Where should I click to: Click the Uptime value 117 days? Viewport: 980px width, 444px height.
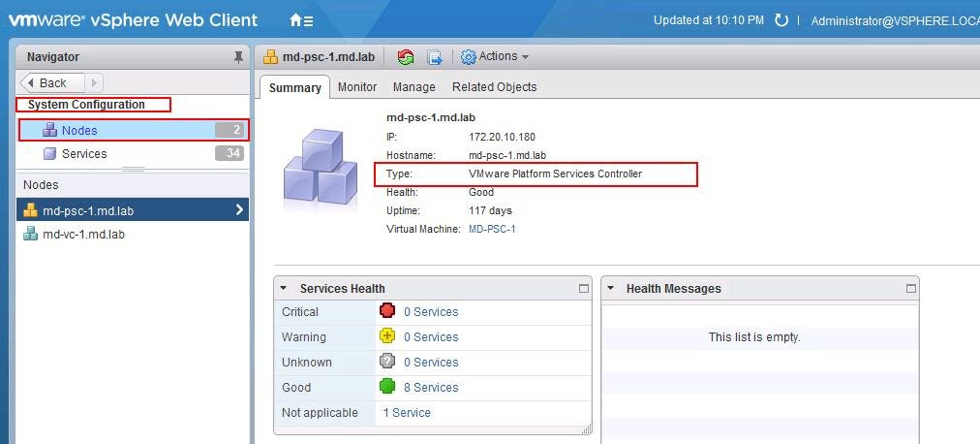(490, 210)
